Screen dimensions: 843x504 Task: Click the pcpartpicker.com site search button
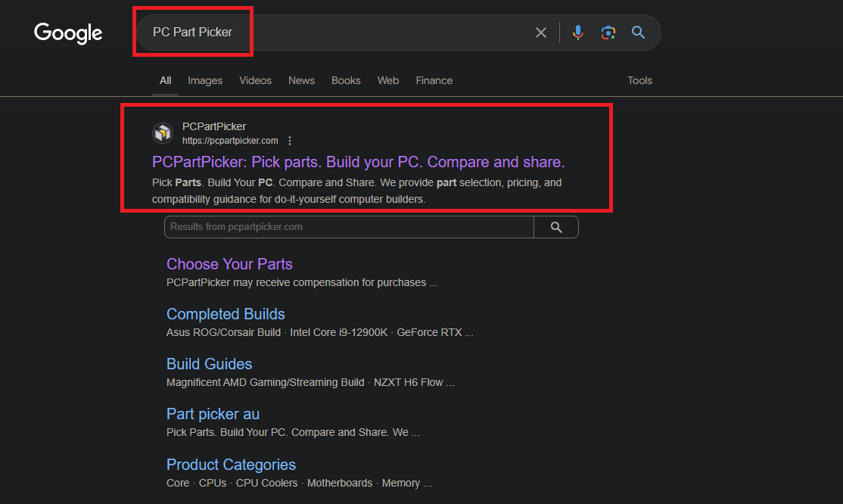pos(556,227)
